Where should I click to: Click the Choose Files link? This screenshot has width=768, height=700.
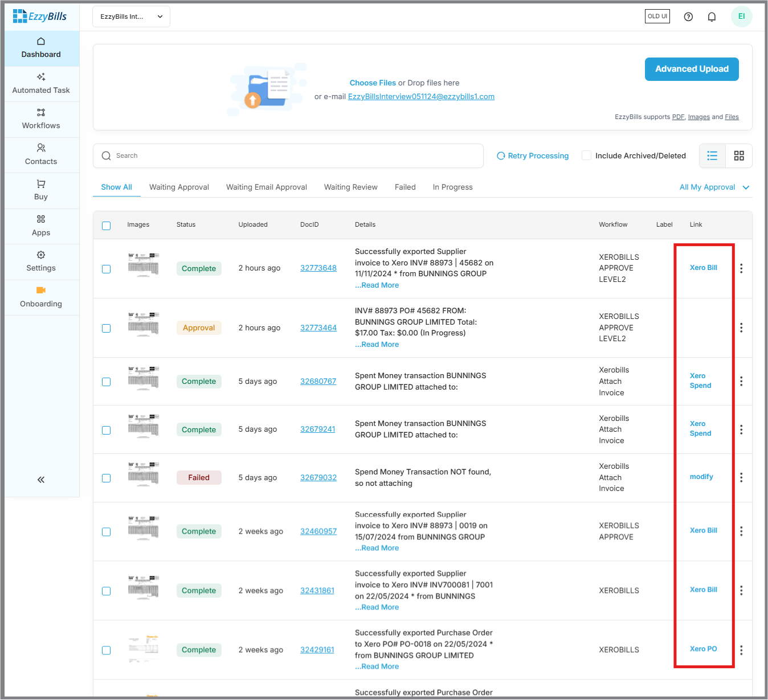pos(373,83)
